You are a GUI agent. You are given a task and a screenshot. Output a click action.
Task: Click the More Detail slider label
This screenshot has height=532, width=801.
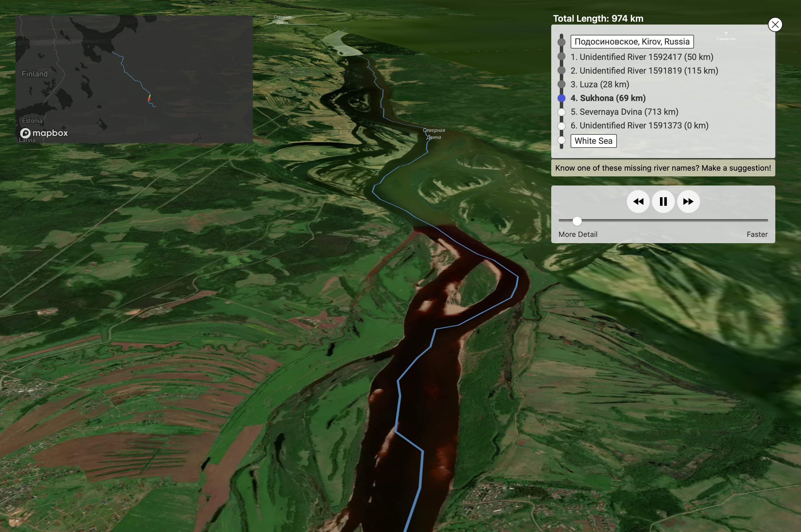tap(578, 234)
